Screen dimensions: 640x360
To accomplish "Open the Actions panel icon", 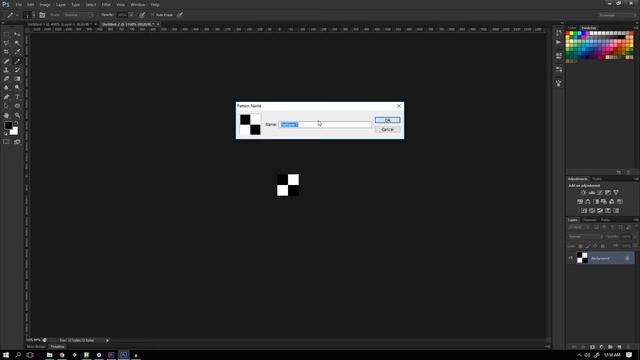I will pyautogui.click(x=558, y=42).
